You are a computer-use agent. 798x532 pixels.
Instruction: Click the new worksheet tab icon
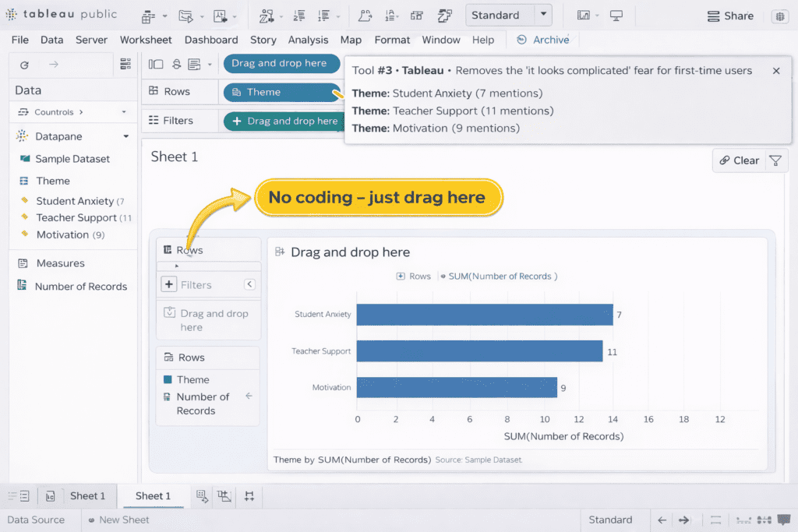(x=202, y=496)
